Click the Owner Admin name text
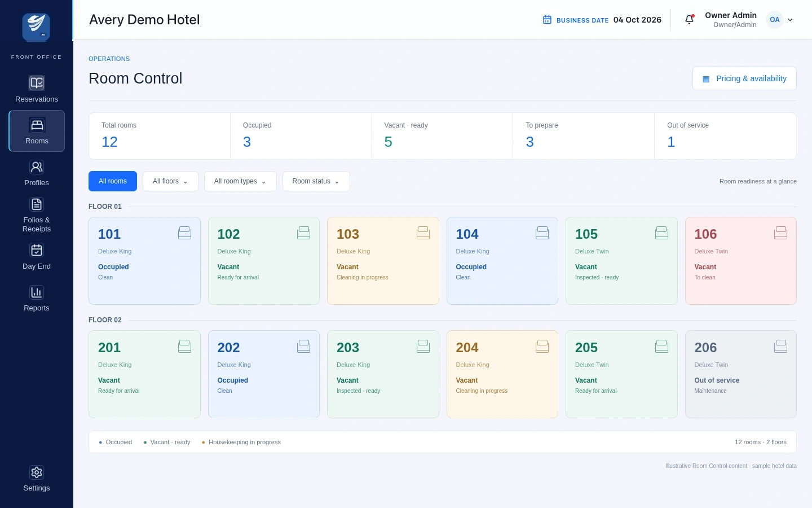This screenshot has width=812, height=508. tap(731, 15)
